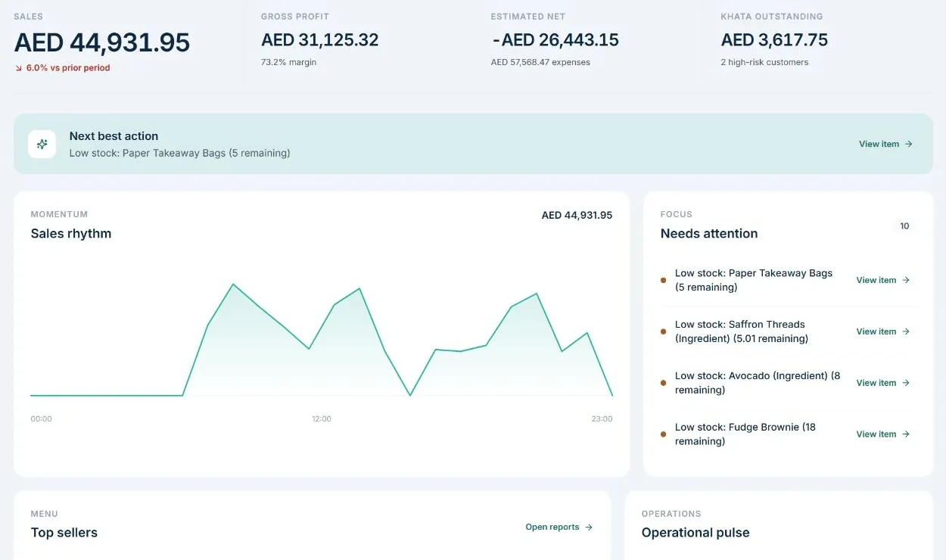This screenshot has height=560, width=946.
Task: Open reports from Top sellers card
Action: 559,527
